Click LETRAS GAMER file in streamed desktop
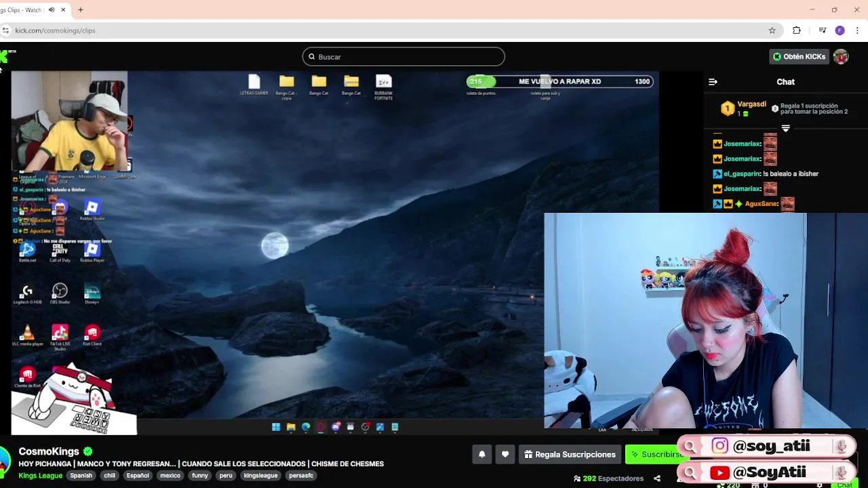This screenshot has width=868, height=488. click(254, 85)
